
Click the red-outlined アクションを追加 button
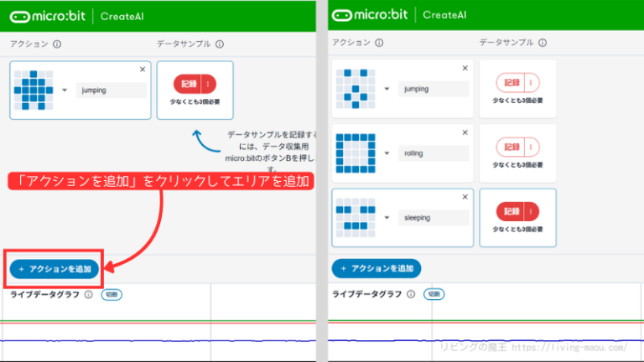55,269
